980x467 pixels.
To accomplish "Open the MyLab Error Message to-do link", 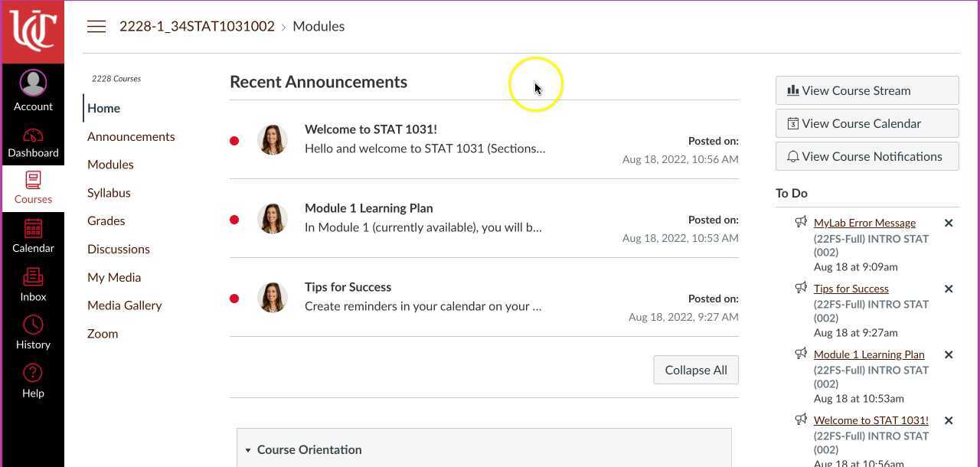I will coord(864,223).
